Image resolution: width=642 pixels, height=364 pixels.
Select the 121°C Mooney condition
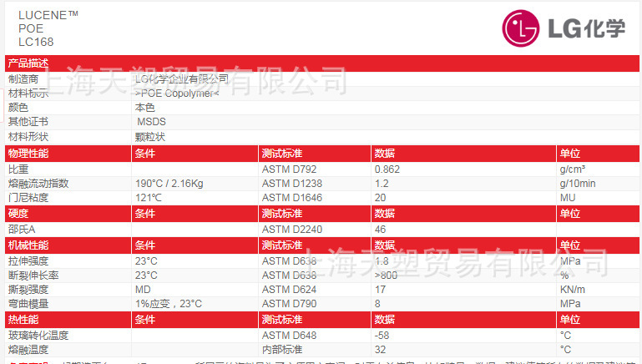coord(149,198)
